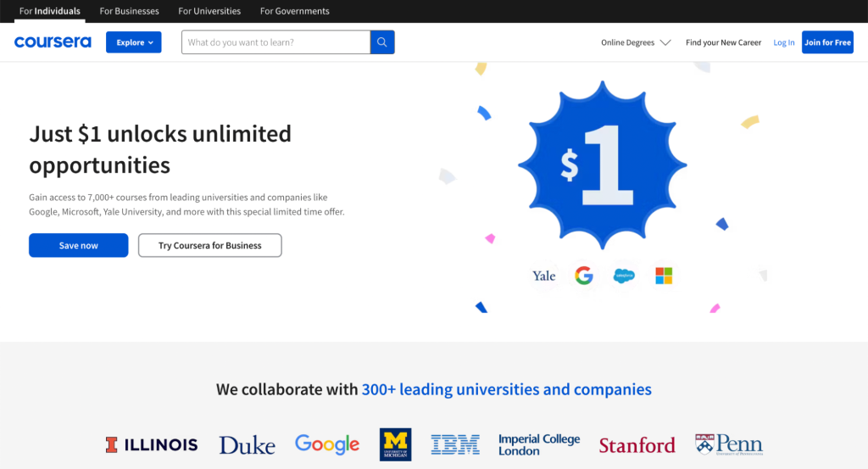The height and width of the screenshot is (469, 868).
Task: Expand the Online Degrees menu
Action: (x=636, y=42)
